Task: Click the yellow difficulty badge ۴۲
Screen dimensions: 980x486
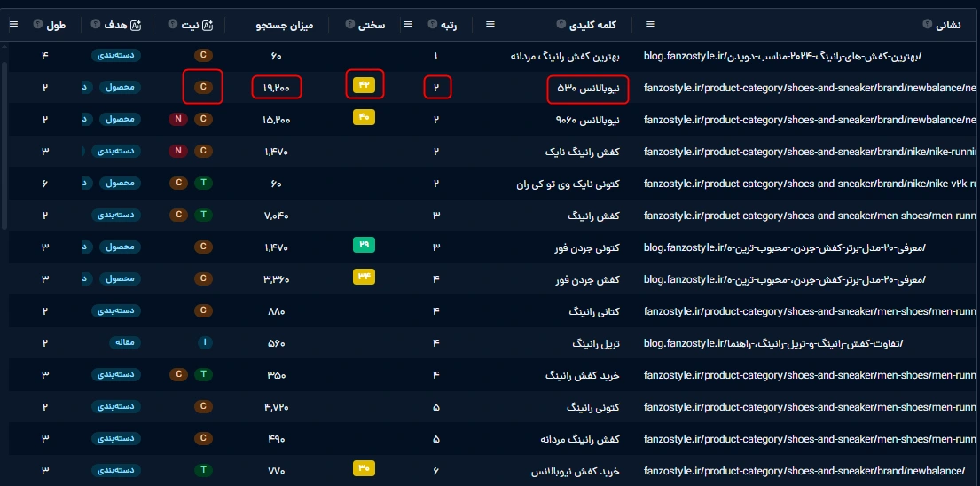Action: click(x=364, y=85)
